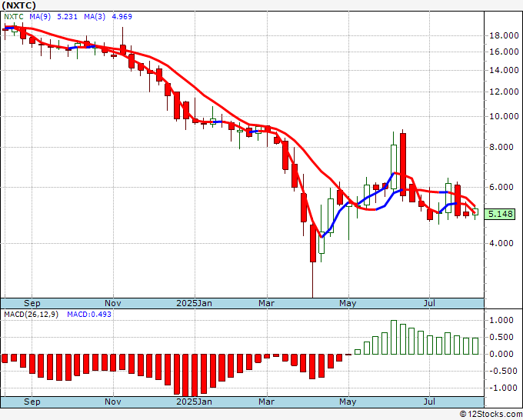Click the Mar label on price chart axis
The width and height of the screenshot is (523, 420).
tap(267, 303)
